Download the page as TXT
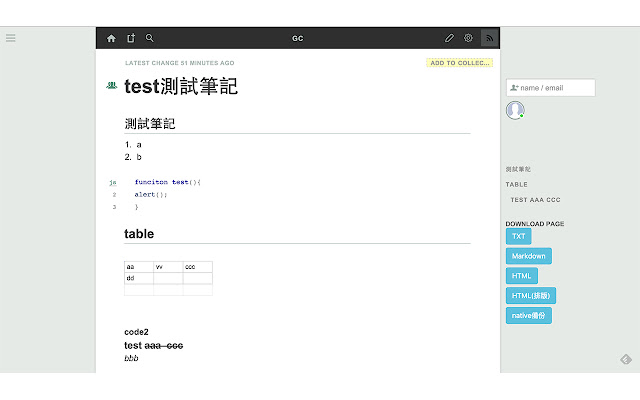This screenshot has height=400, width=640. tap(518, 236)
